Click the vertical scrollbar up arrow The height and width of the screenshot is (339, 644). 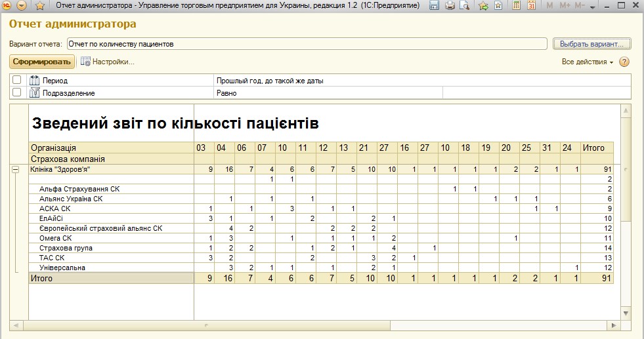coord(626,110)
